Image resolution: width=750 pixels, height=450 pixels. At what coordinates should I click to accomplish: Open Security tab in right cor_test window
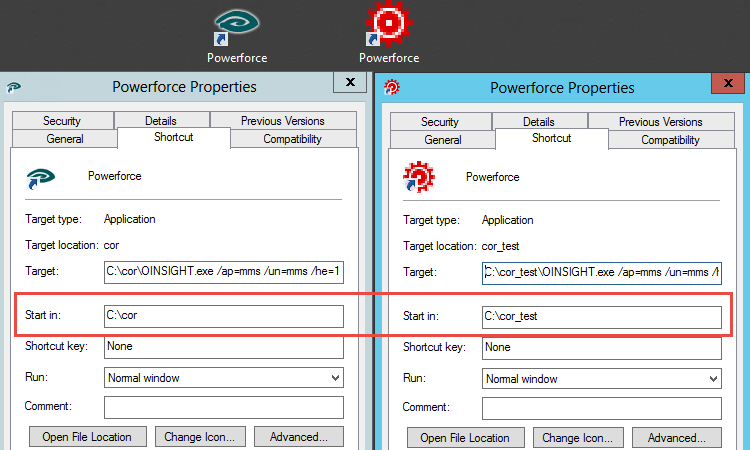(x=441, y=121)
